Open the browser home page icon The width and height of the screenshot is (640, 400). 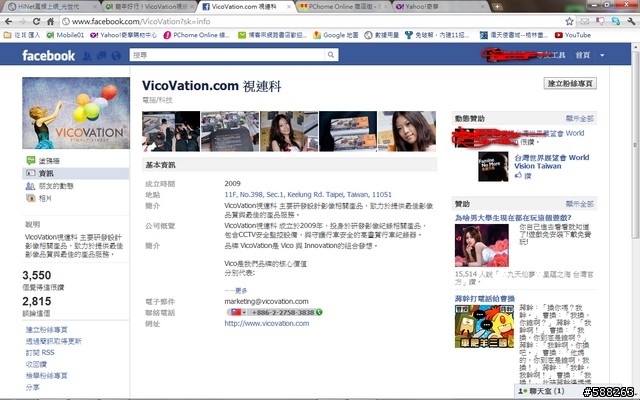pos(50,21)
